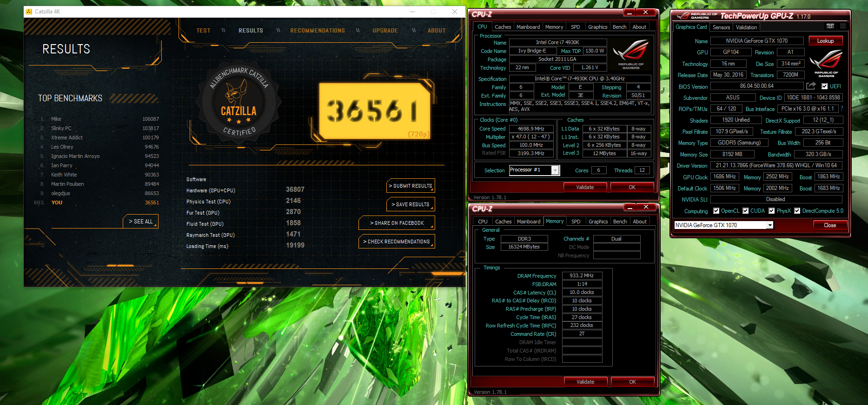Open Bench tab in CPU-Z processor window
Screen dimensions: 868x405
619,27
